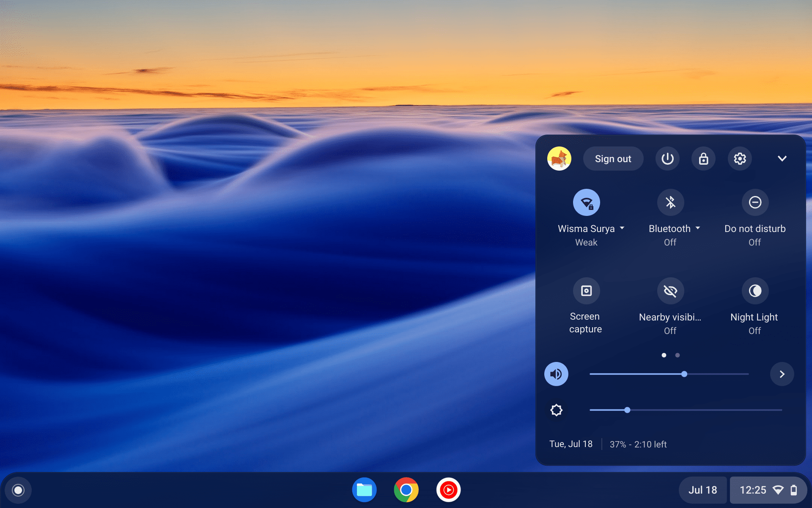Viewport: 812px width, 508px height.
Task: Toggle Do not disturb mode
Action: [755, 202]
